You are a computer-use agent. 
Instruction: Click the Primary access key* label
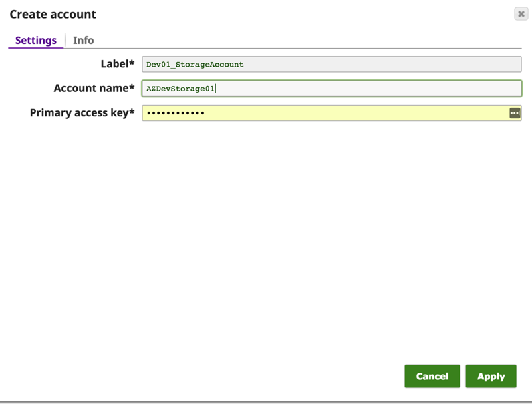click(82, 113)
